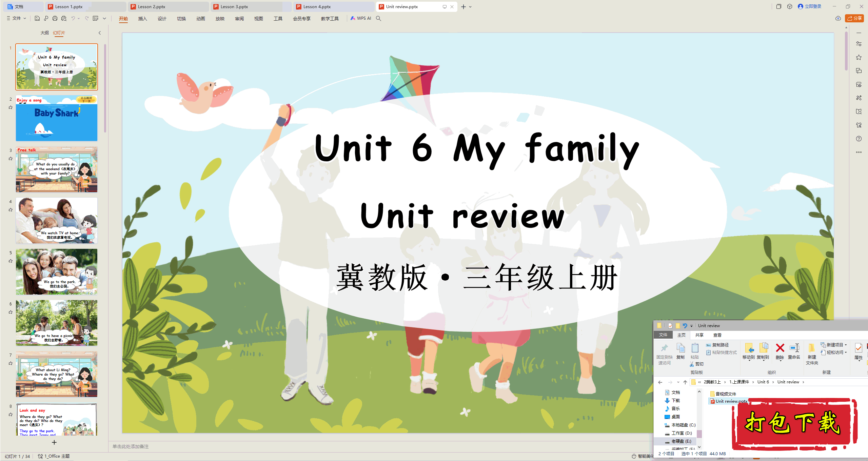Image resolution: width=868 pixels, height=461 pixels.
Task: Open the 设计 ribbon tab
Action: click(x=162, y=18)
